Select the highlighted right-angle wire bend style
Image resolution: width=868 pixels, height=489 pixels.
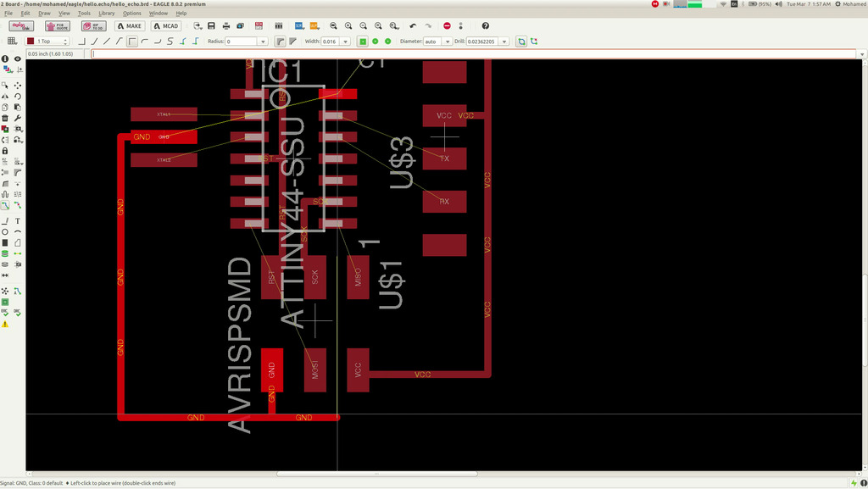point(132,42)
